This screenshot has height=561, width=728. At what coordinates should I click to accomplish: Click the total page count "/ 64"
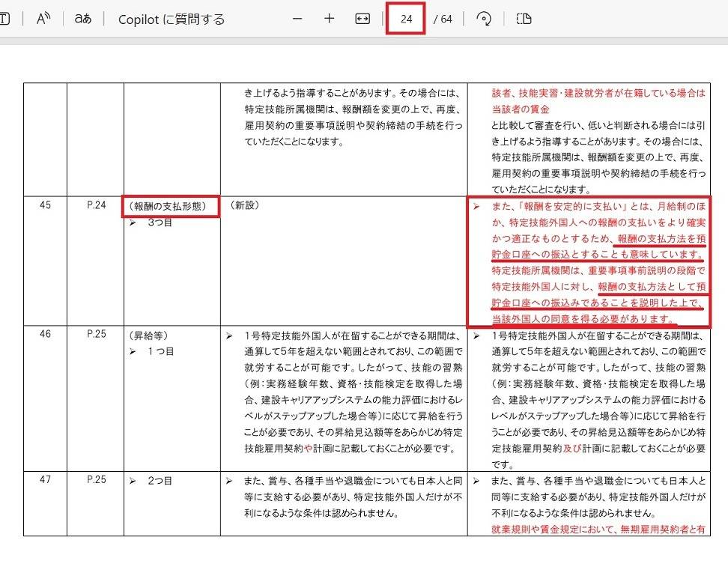pyautogui.click(x=443, y=19)
